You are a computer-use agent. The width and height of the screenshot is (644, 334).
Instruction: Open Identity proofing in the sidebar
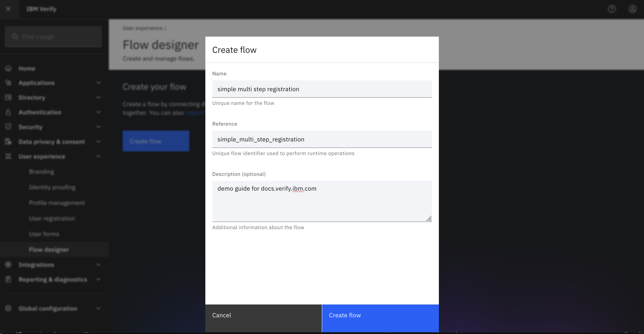pyautogui.click(x=52, y=187)
